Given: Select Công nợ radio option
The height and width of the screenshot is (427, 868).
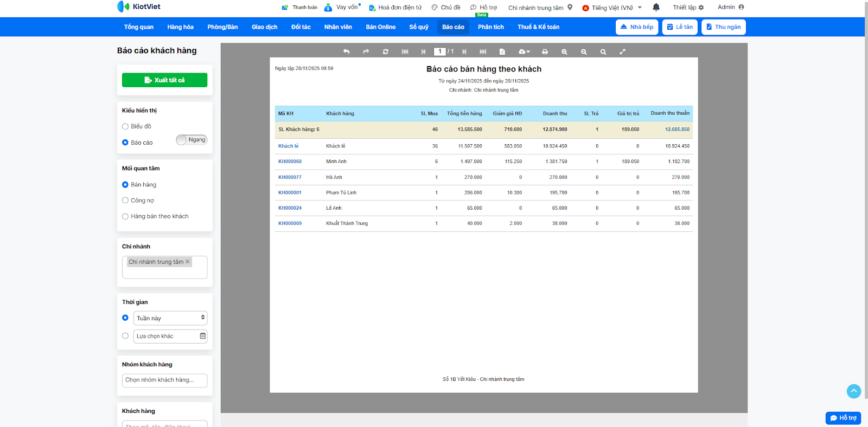Looking at the screenshot, I should click(125, 200).
